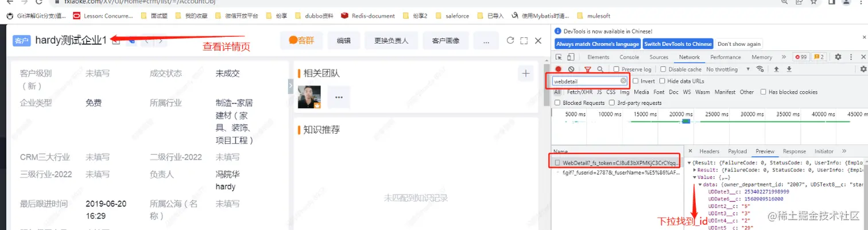Refresh the customer detail page
Image resolution: width=868 pixels, height=230 pixels.
pos(510,41)
